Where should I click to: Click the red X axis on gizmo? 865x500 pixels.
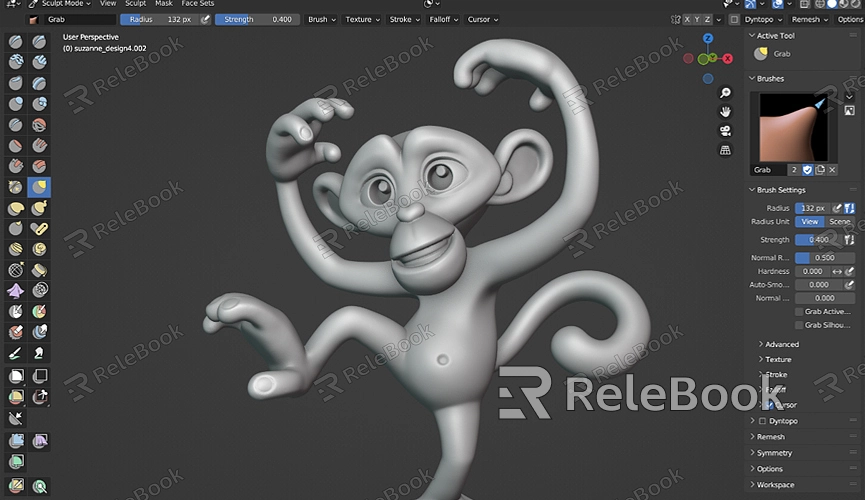click(x=728, y=58)
